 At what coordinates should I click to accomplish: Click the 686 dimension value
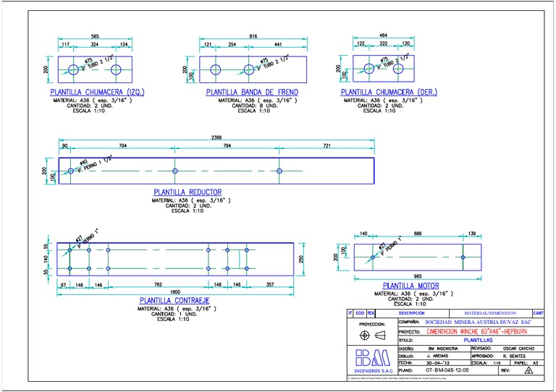418,234
